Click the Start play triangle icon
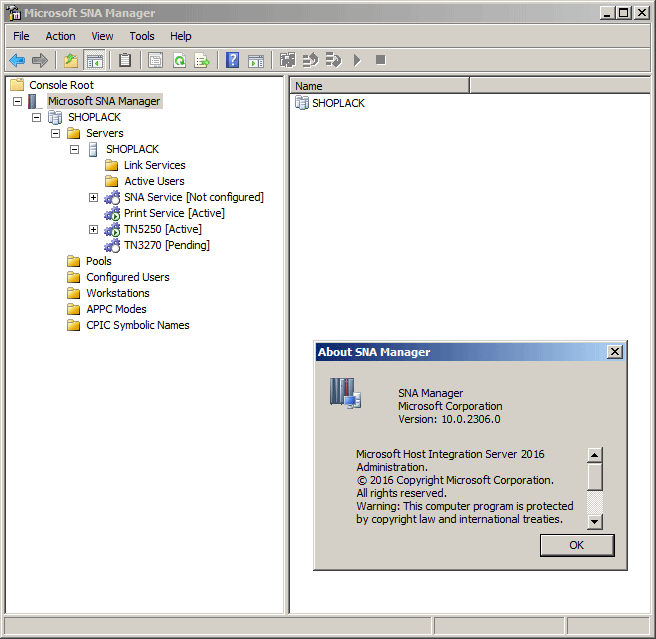The width and height of the screenshot is (656, 639). (357, 61)
